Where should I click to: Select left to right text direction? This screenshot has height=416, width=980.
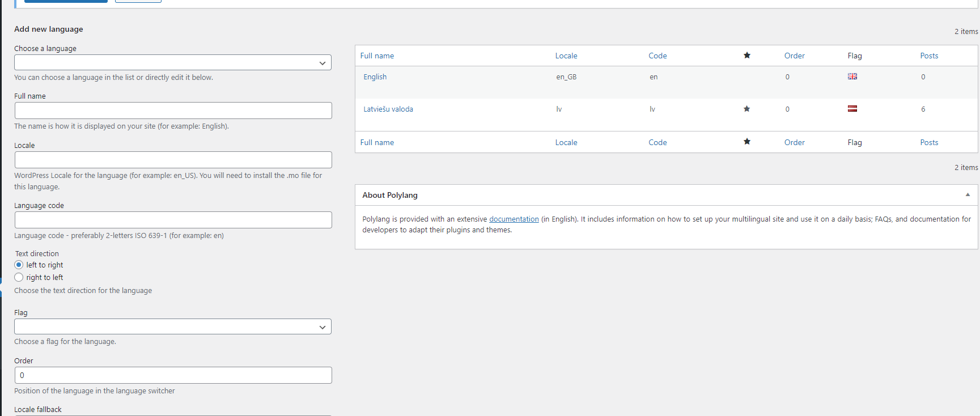coord(19,265)
